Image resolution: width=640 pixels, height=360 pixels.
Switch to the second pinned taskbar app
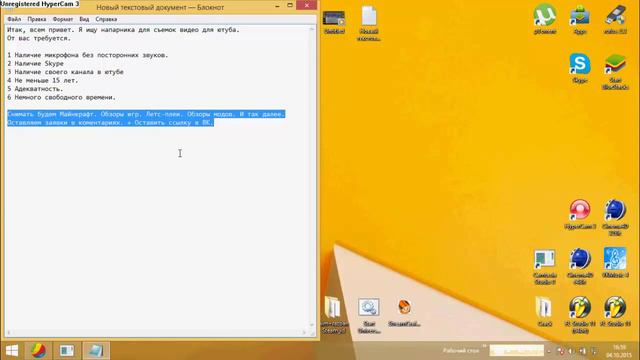pos(67,351)
